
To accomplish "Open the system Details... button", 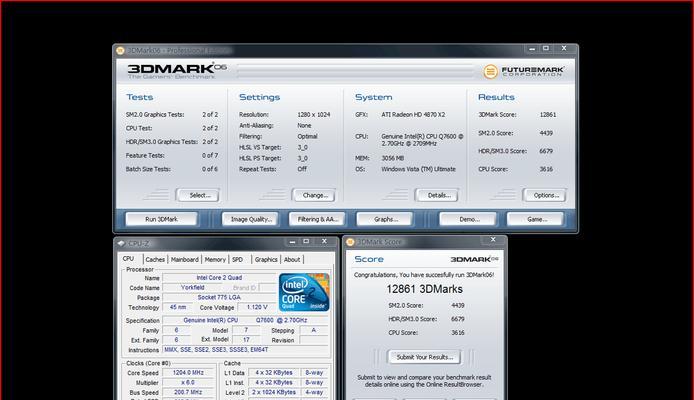I will 436,195.
